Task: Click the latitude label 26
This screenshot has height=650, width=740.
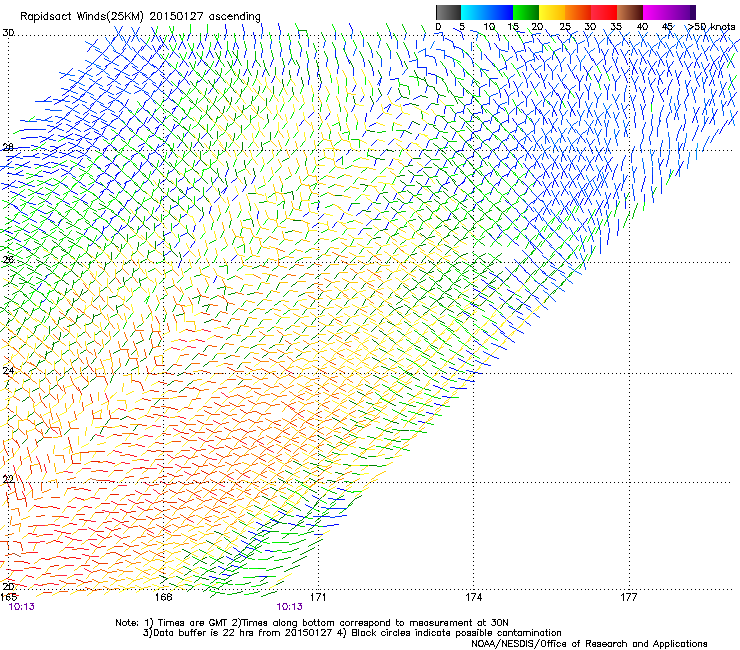Action: pos(8,259)
